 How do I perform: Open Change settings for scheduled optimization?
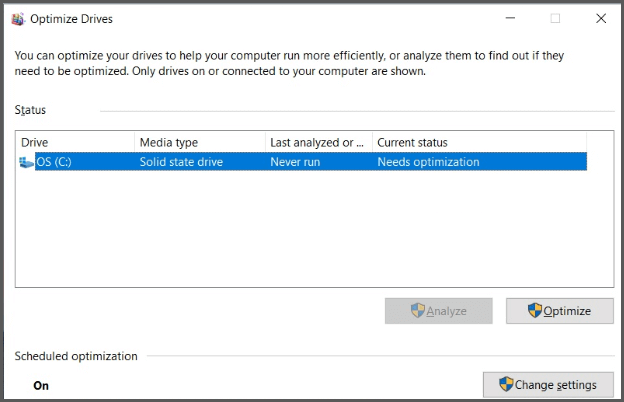point(548,385)
